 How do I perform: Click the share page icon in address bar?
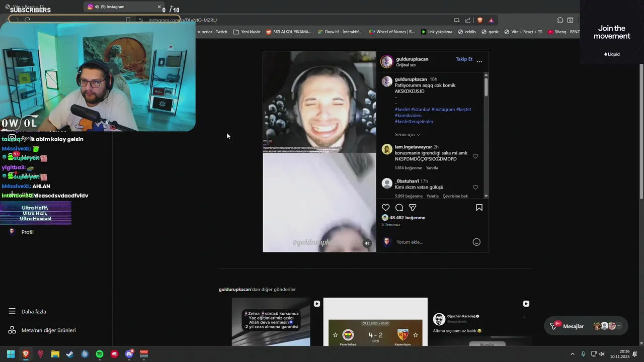click(468, 20)
